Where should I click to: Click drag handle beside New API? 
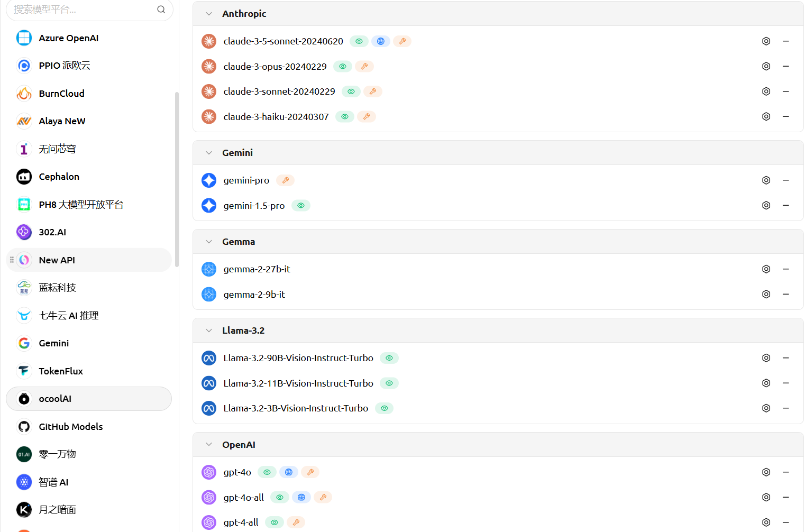click(x=12, y=260)
